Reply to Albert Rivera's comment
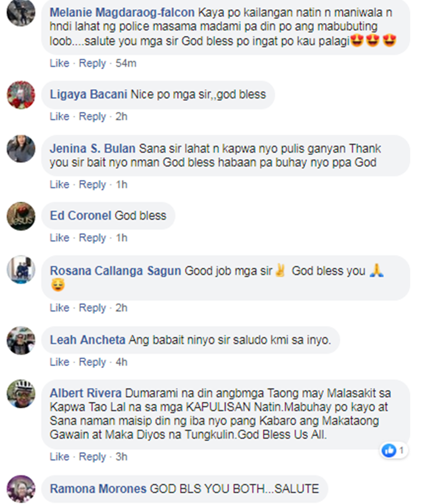Screen dimensions: 440x504 coord(92,456)
